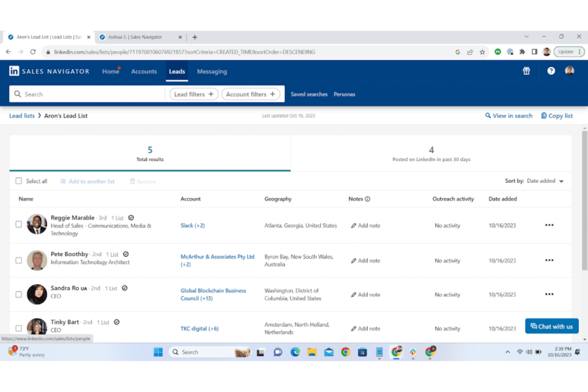Screen dimensions: 588x392
Task: Open Personas link
Action: pyautogui.click(x=344, y=94)
